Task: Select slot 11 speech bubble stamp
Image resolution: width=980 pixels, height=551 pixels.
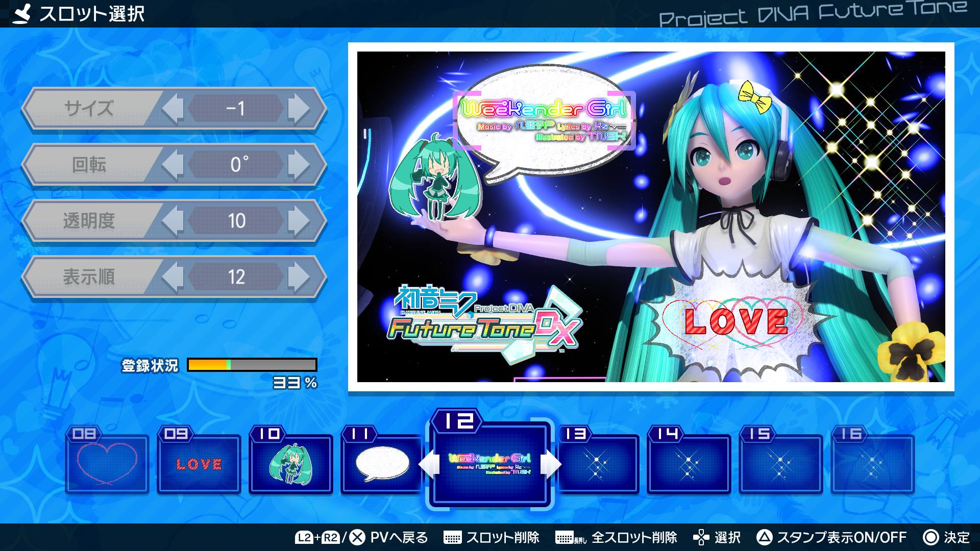Action: (x=382, y=463)
